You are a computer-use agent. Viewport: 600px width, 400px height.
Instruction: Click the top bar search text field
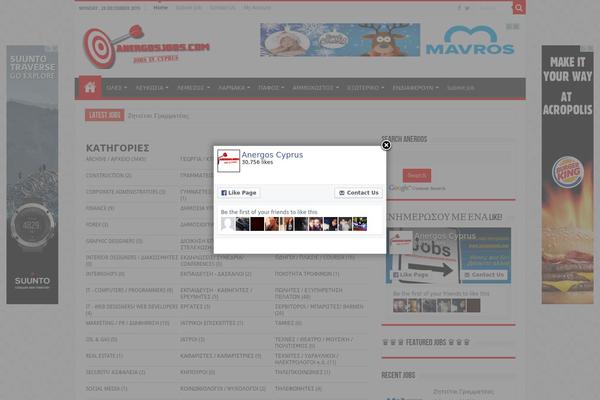click(494, 8)
